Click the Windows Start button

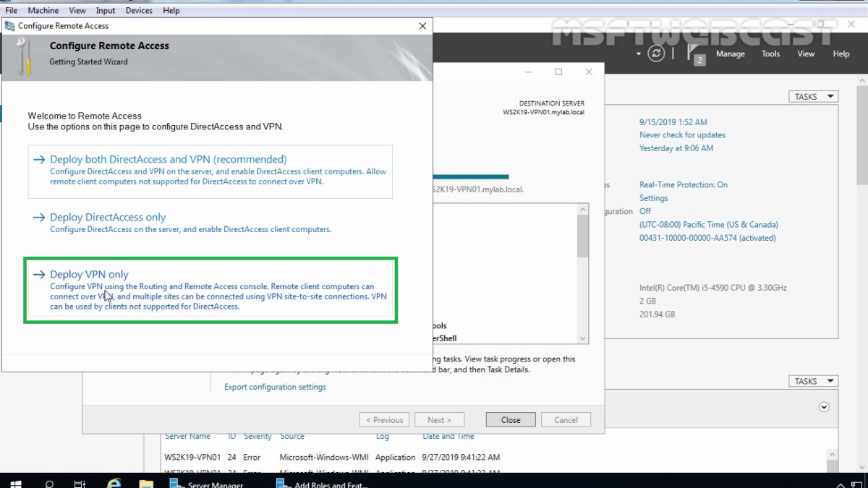click(x=15, y=484)
